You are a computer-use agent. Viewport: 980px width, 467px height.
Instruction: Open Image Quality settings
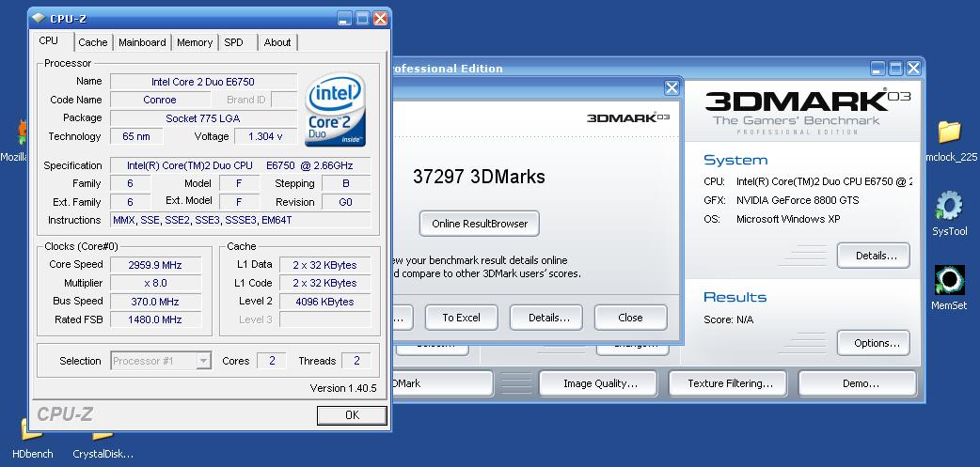point(598,383)
